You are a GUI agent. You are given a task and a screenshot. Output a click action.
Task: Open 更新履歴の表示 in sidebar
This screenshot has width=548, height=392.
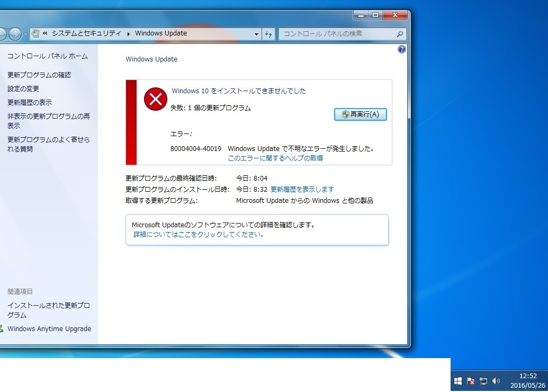tap(29, 102)
